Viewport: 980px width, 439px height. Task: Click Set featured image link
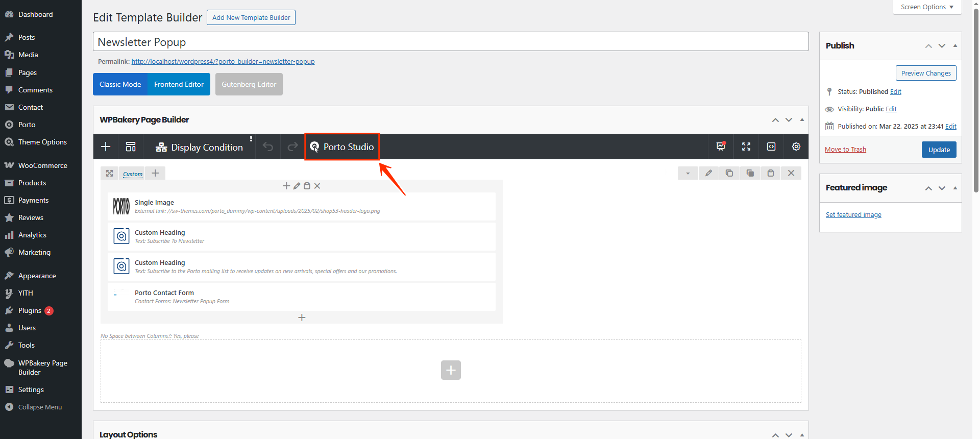click(853, 214)
